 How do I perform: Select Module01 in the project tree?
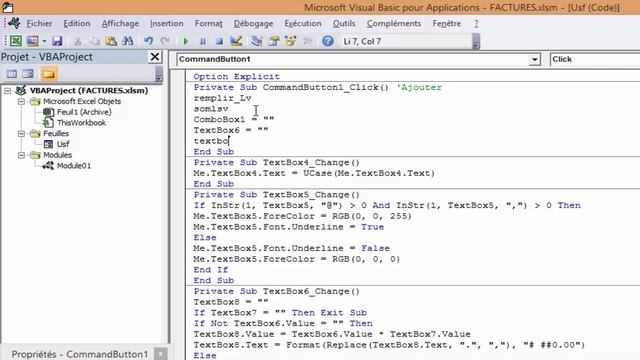(x=73, y=166)
